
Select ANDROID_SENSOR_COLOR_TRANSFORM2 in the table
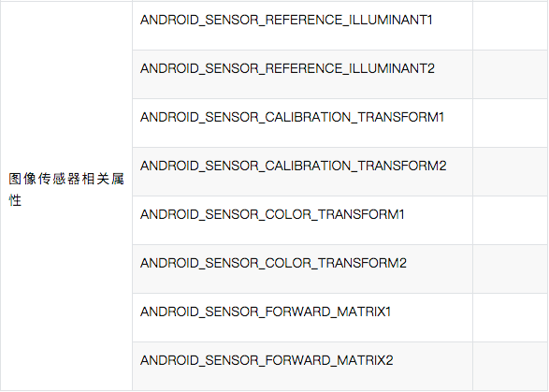tap(273, 263)
